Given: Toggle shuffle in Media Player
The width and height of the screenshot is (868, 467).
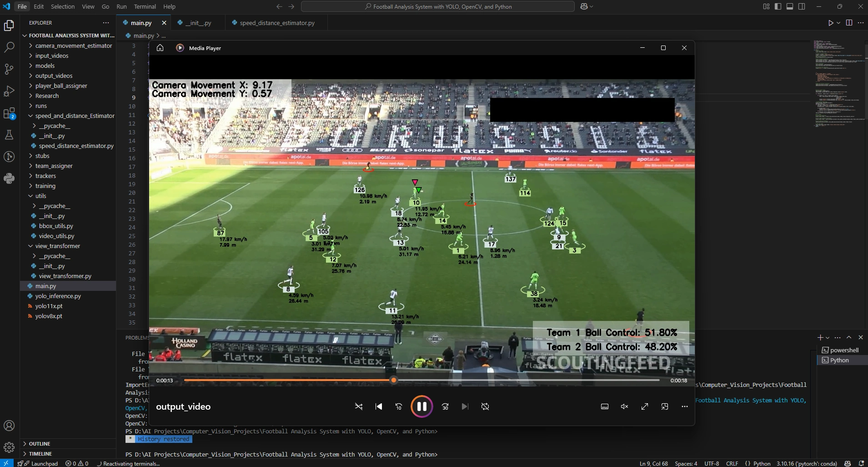Looking at the screenshot, I should [359, 406].
